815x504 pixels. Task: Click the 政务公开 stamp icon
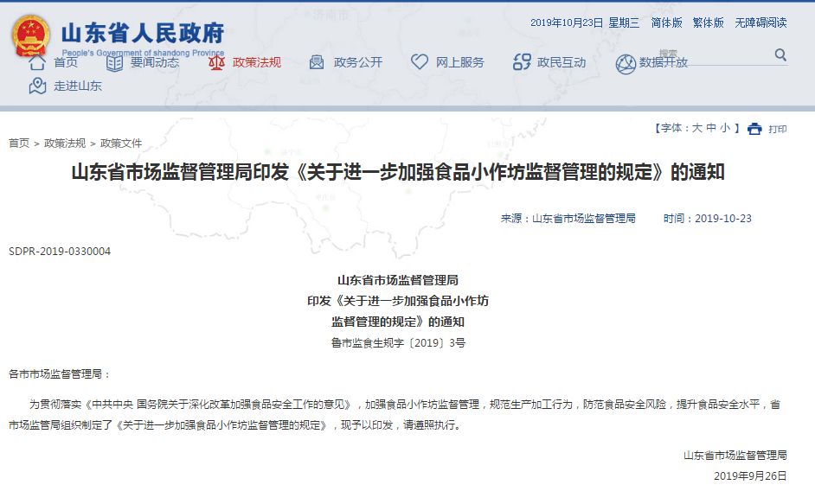[x=317, y=62]
